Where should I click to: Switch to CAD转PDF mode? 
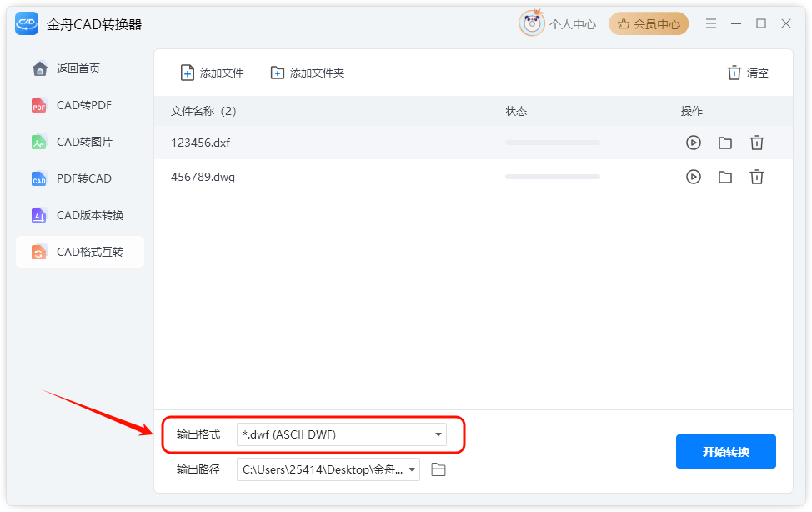click(72, 105)
